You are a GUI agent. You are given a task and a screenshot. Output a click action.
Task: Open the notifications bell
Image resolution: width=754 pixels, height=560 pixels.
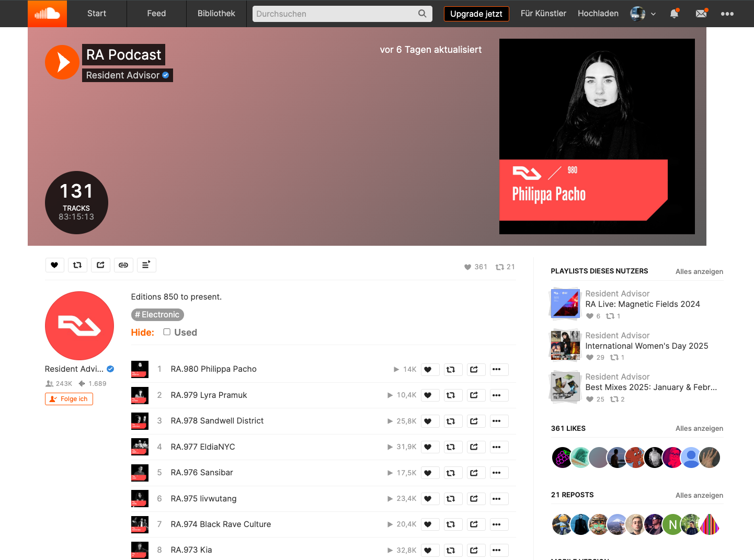pyautogui.click(x=675, y=14)
